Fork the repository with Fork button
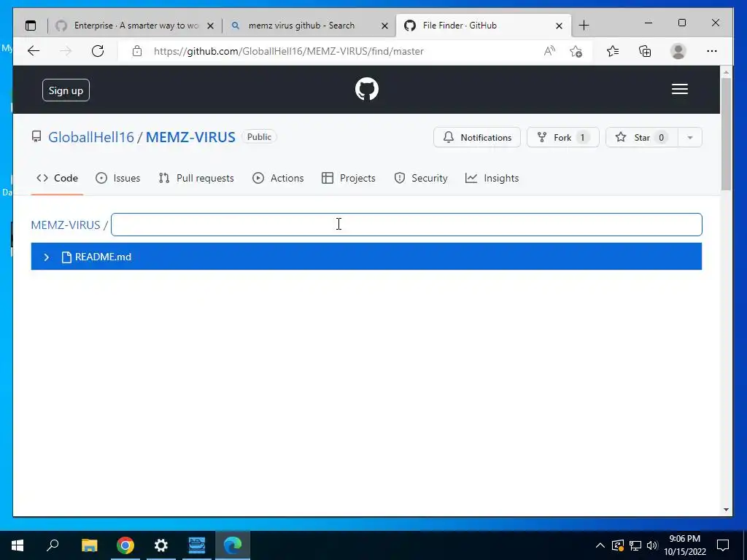 (562, 138)
